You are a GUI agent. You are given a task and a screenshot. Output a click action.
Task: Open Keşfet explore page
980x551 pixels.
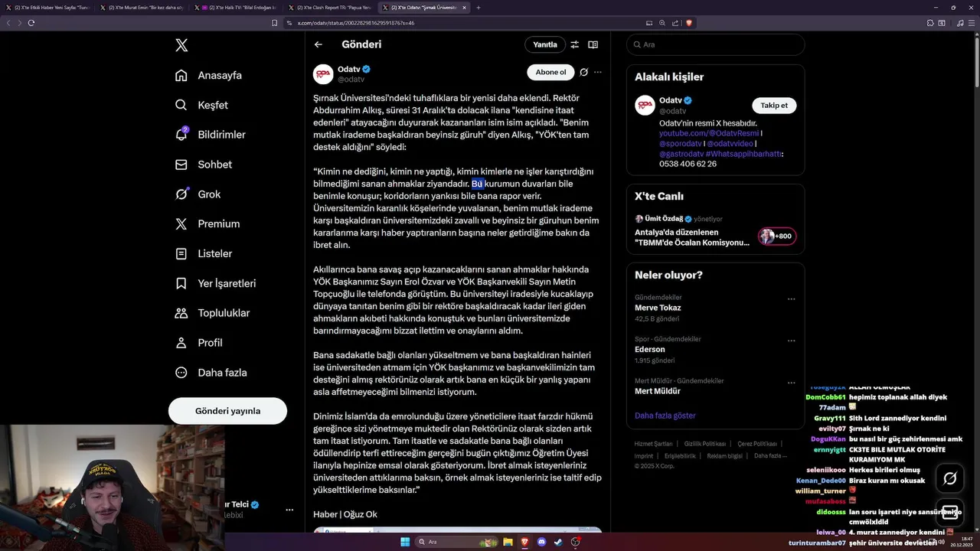201,105
